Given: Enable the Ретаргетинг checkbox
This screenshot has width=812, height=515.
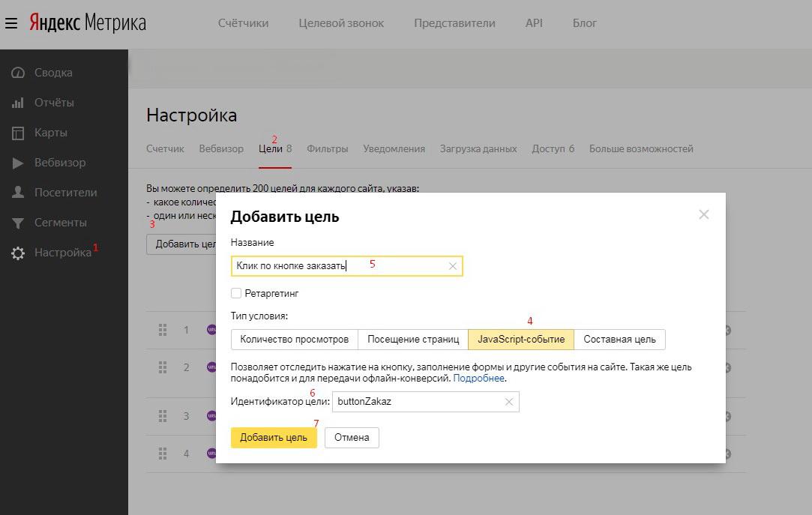Looking at the screenshot, I should [x=236, y=293].
